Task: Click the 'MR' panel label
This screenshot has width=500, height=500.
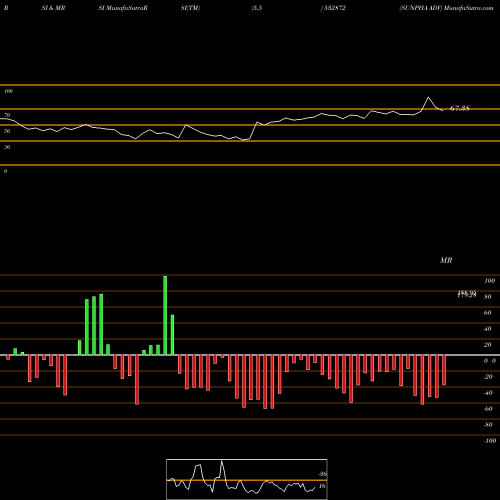Action: pos(446,260)
